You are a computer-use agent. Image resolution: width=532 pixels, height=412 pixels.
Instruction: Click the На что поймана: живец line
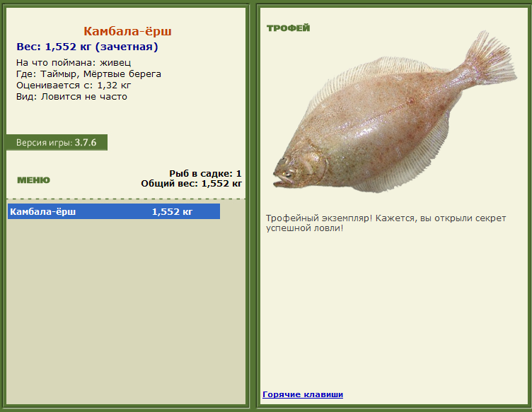tap(74, 63)
